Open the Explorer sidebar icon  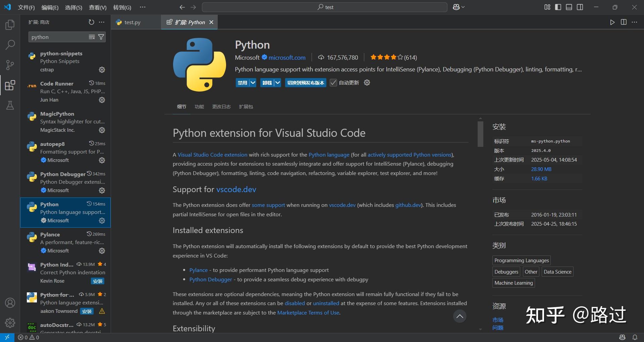10,24
